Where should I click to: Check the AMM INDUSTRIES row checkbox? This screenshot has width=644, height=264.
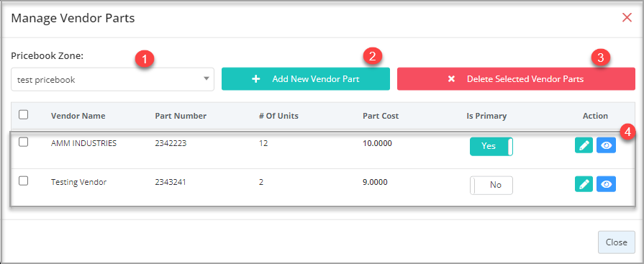24,142
